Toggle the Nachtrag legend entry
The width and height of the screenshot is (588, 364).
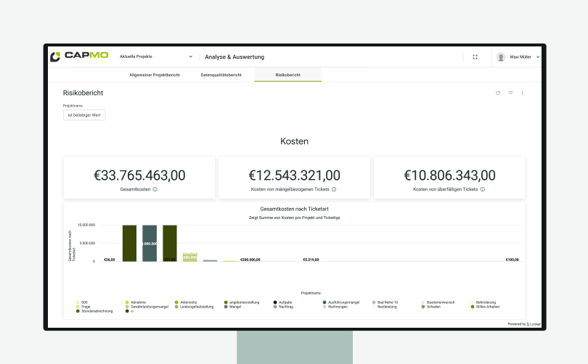tap(284, 307)
